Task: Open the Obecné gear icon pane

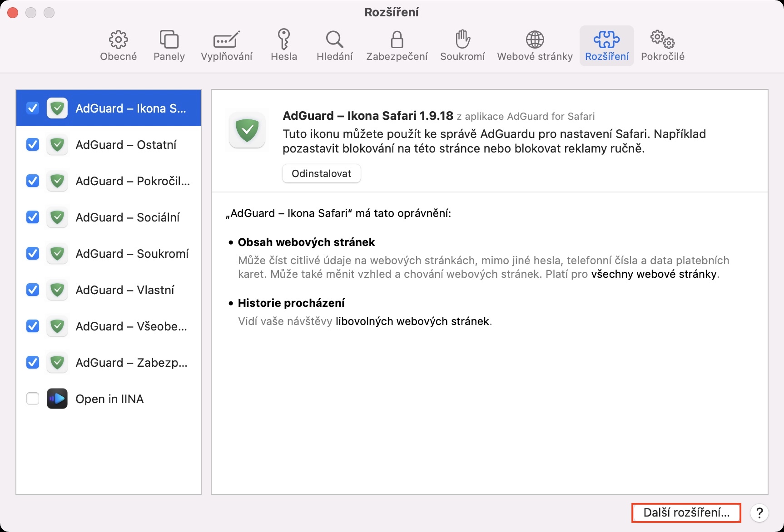Action: click(118, 46)
